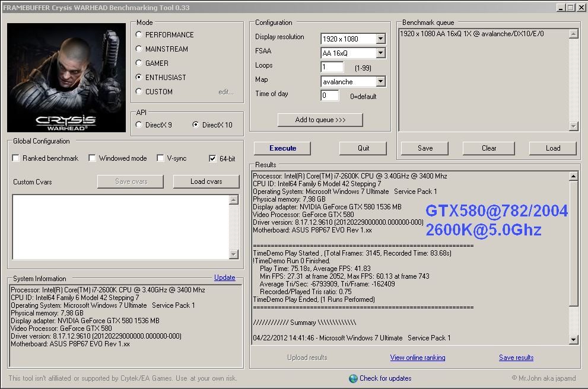Select the ENTHUSIAST mode radio button
This screenshot has width=588, height=389.
click(139, 78)
